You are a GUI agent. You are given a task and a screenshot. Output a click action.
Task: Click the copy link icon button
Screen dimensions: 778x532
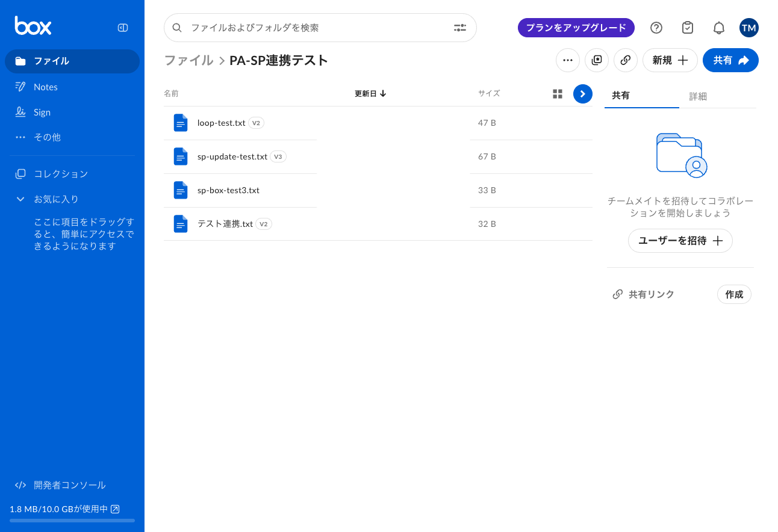click(626, 60)
